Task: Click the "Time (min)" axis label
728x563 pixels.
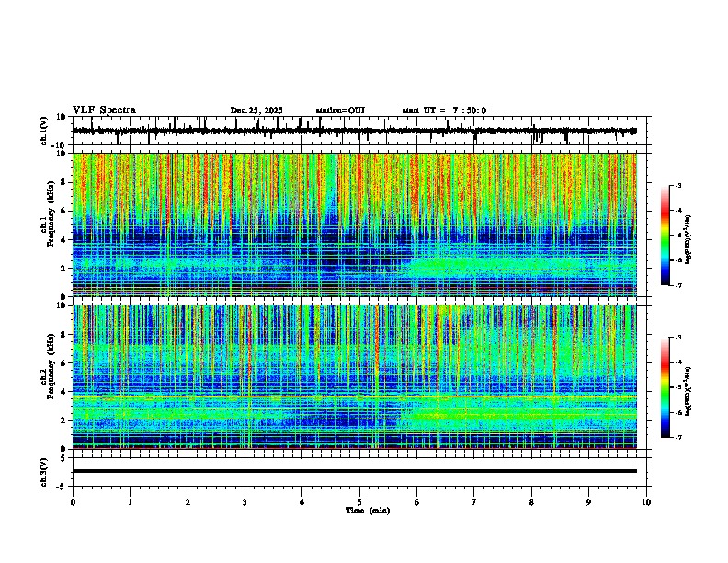Action: pyautogui.click(x=368, y=511)
